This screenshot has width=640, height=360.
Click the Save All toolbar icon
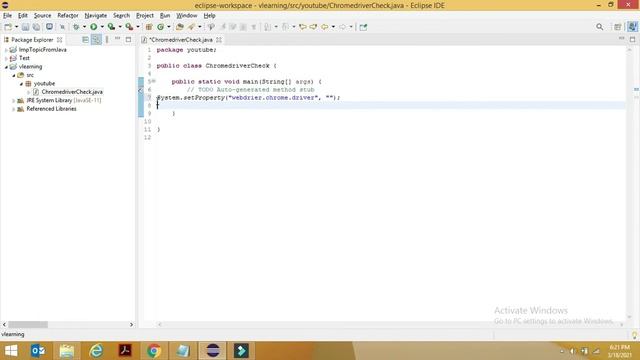point(36,27)
